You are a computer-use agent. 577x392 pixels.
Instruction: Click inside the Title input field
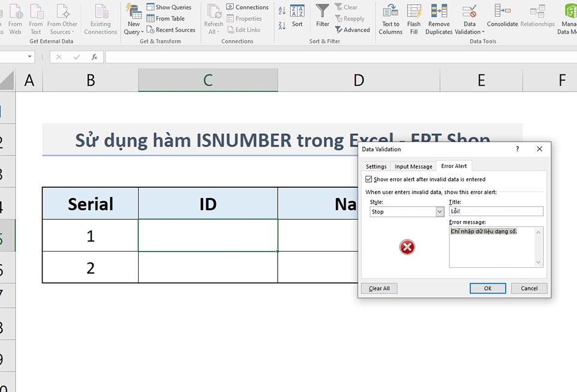pyautogui.click(x=496, y=211)
